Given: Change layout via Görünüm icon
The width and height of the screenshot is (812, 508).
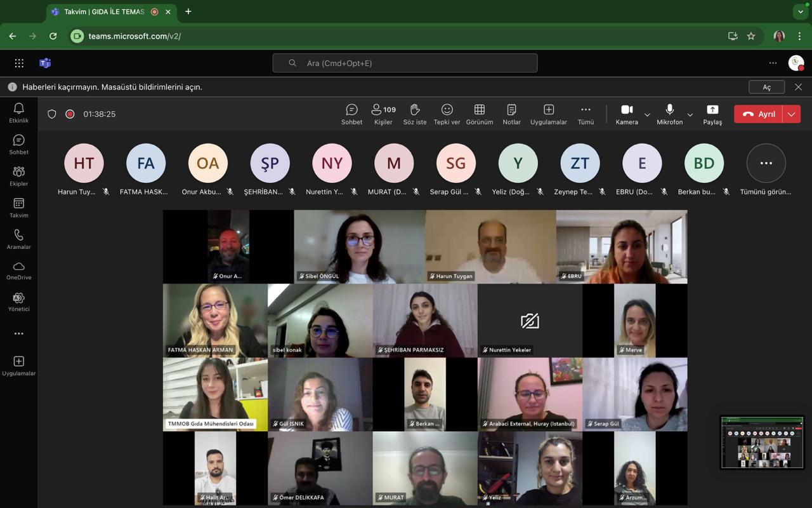Looking at the screenshot, I should [x=480, y=114].
